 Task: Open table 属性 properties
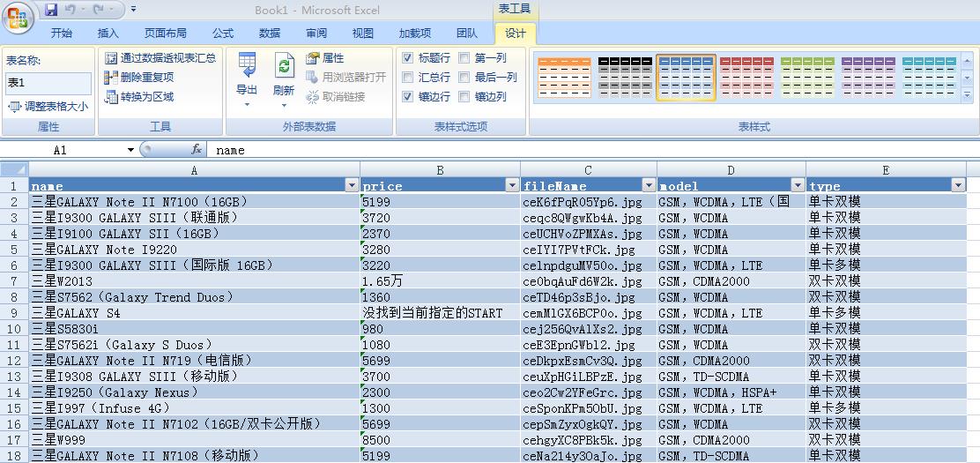click(x=325, y=58)
